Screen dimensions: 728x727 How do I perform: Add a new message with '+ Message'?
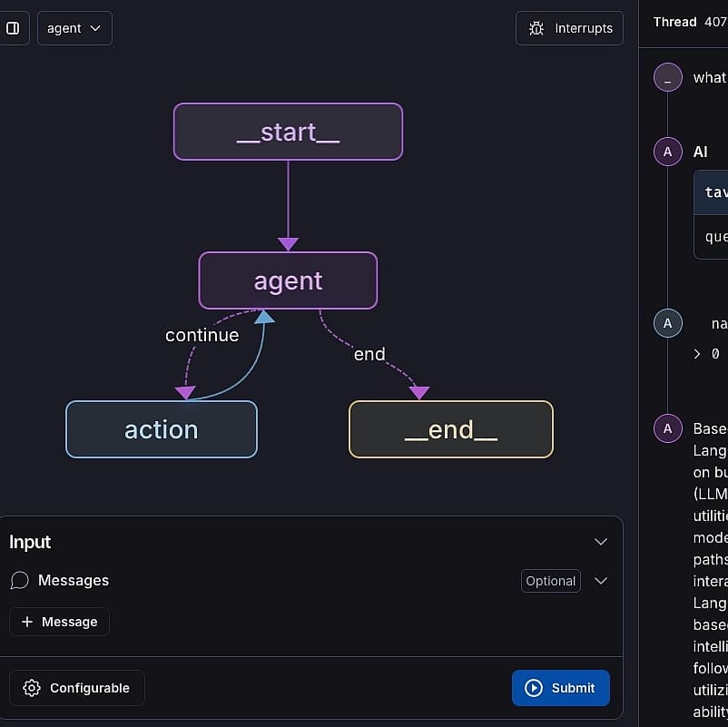click(x=60, y=622)
